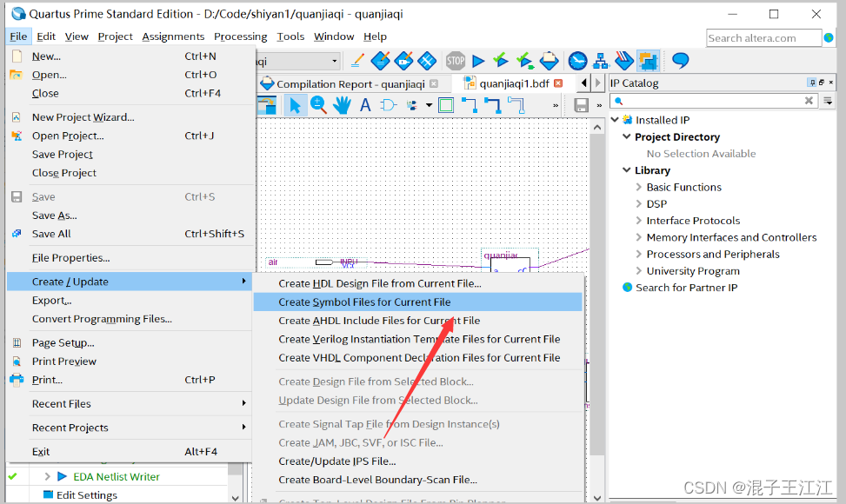Collapse the Library node
Screen dimensions: 846x504
pos(626,169)
